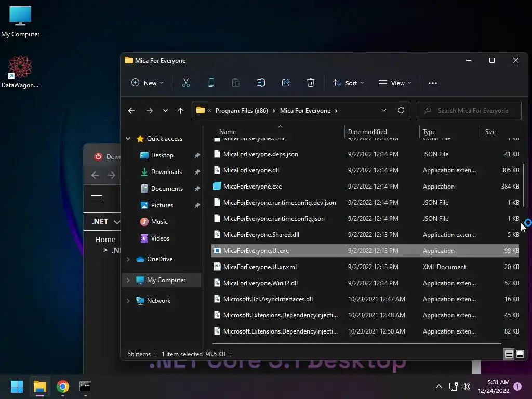Click the horizontal scrollbar of file list
The height and width of the screenshot is (399, 532).
click(356, 344)
